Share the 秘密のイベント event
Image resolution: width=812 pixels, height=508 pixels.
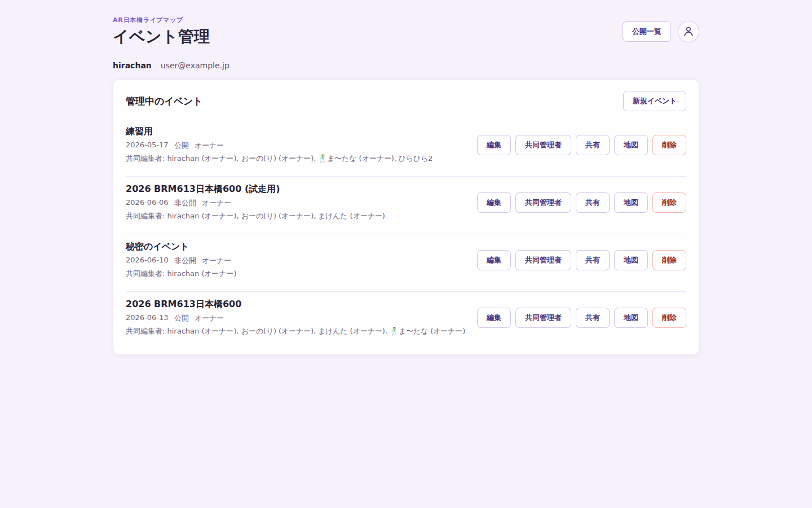[x=592, y=260]
